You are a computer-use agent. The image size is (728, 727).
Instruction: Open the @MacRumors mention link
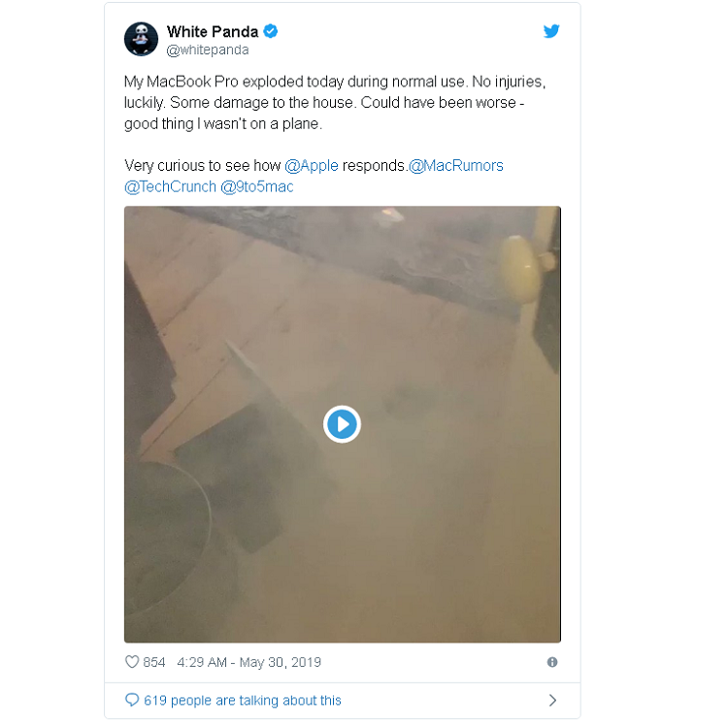[x=456, y=165]
